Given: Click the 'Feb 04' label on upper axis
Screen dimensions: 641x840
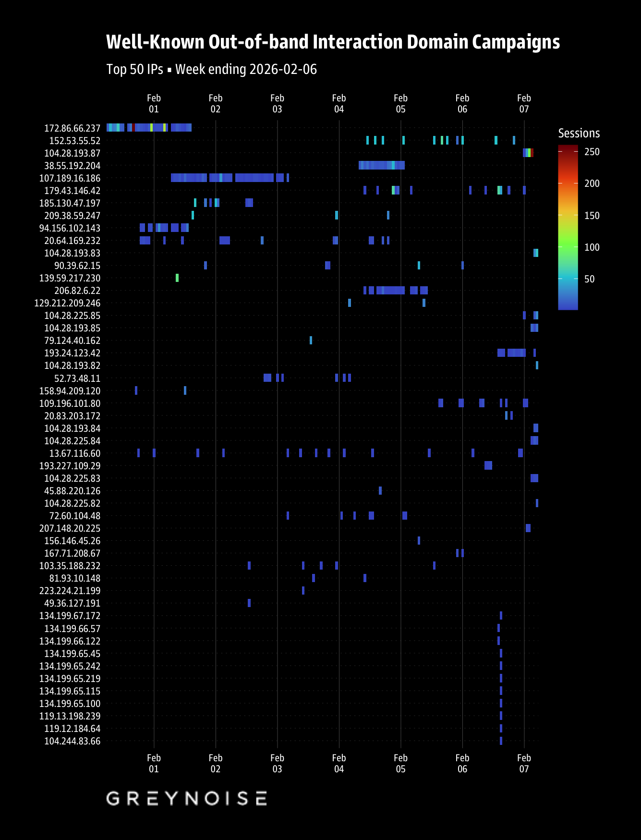Looking at the screenshot, I should coord(339,103).
